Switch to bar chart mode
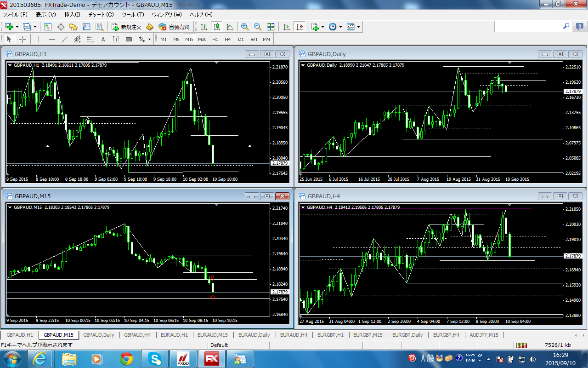This screenshot has height=368, width=588. (x=204, y=27)
